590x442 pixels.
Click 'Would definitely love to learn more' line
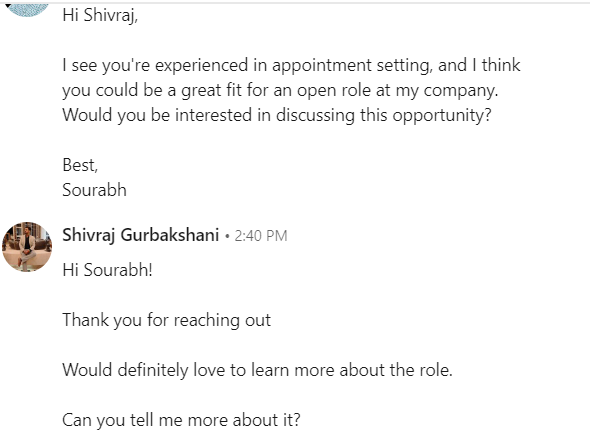click(257, 370)
